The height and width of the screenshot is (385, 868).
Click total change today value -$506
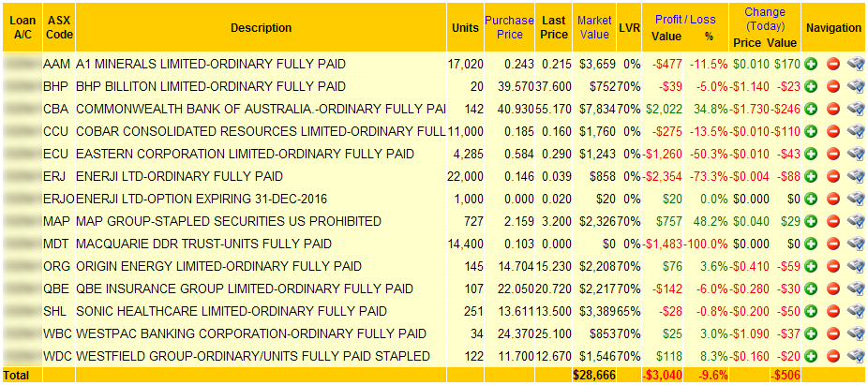point(785,375)
